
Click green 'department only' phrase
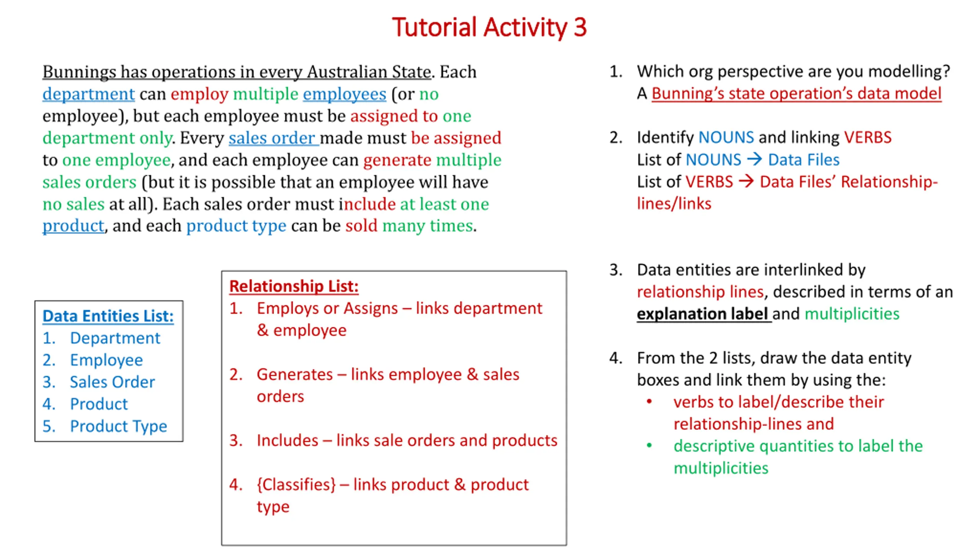(x=107, y=138)
